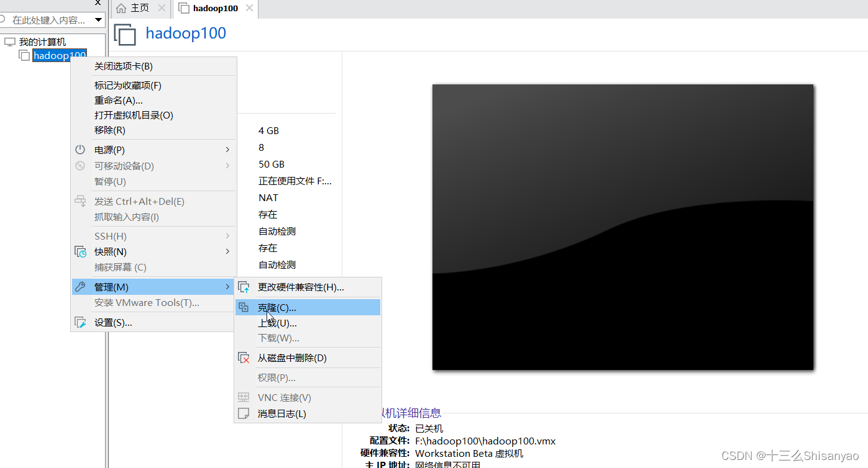Click the 正在使用文件 F:... device value
The image size is (868, 468).
point(295,181)
